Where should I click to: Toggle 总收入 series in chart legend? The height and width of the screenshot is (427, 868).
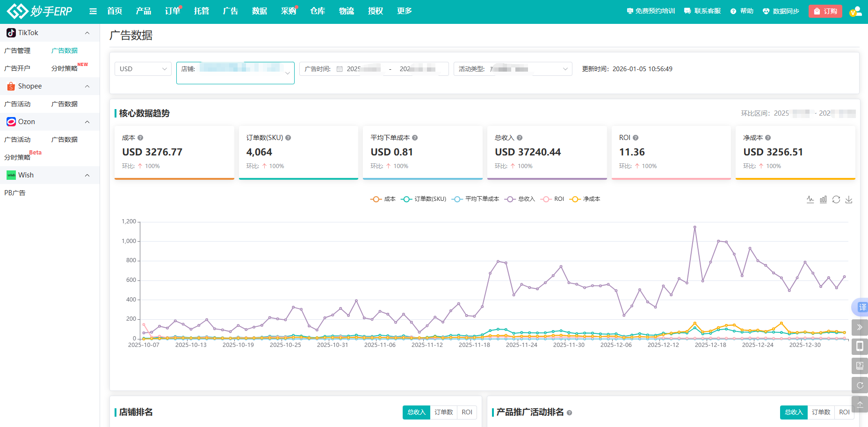[x=520, y=199]
